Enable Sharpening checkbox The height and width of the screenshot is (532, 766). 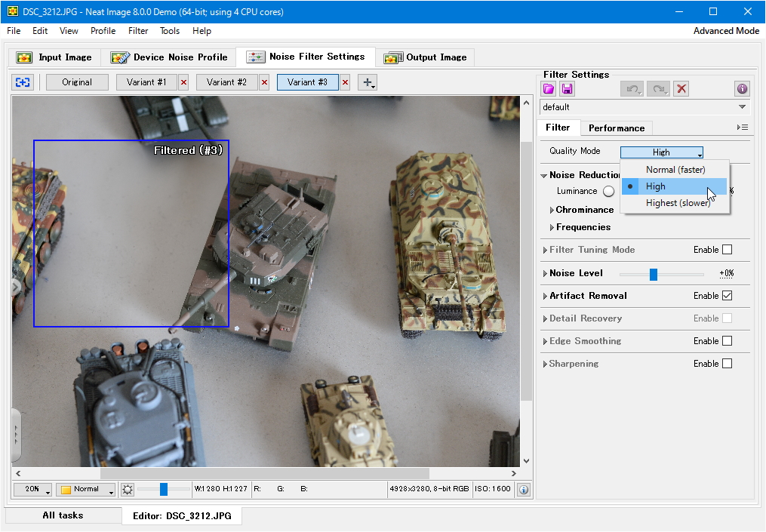(727, 364)
